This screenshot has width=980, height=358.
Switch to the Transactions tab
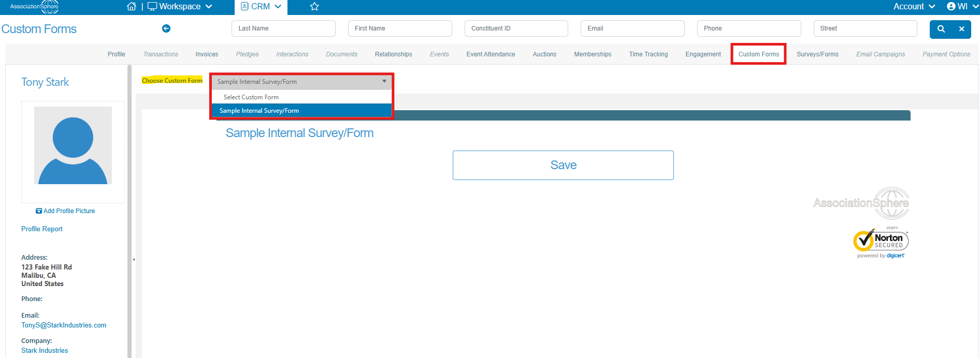tap(161, 54)
